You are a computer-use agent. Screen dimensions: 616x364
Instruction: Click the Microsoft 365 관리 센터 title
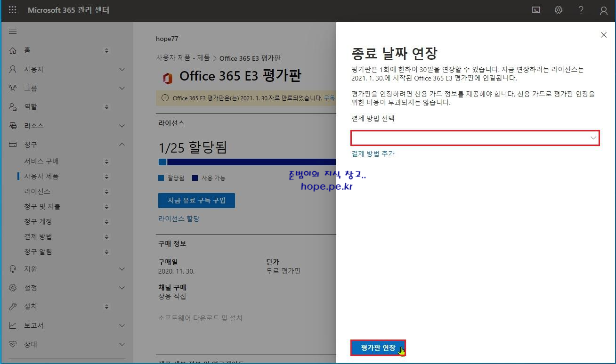[x=69, y=10]
